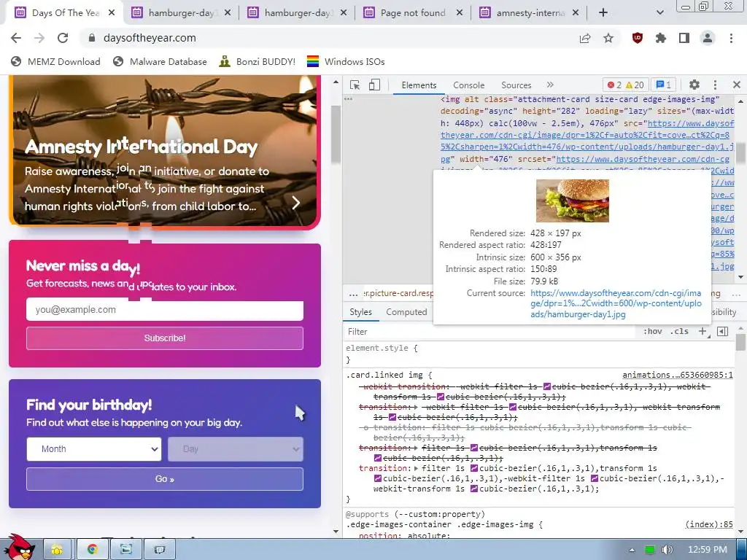747x560 pixels.
Task: Open the Malware Database bookmark
Action: point(160,61)
